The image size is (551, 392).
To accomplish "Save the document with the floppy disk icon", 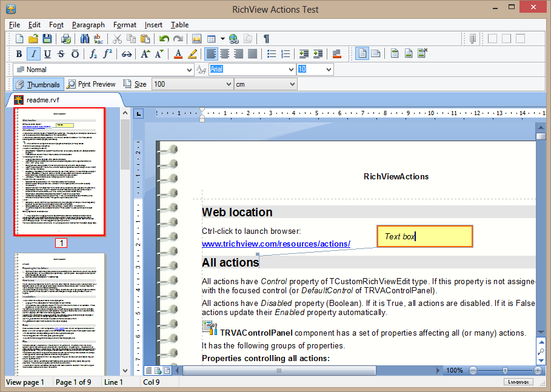I will coord(47,39).
